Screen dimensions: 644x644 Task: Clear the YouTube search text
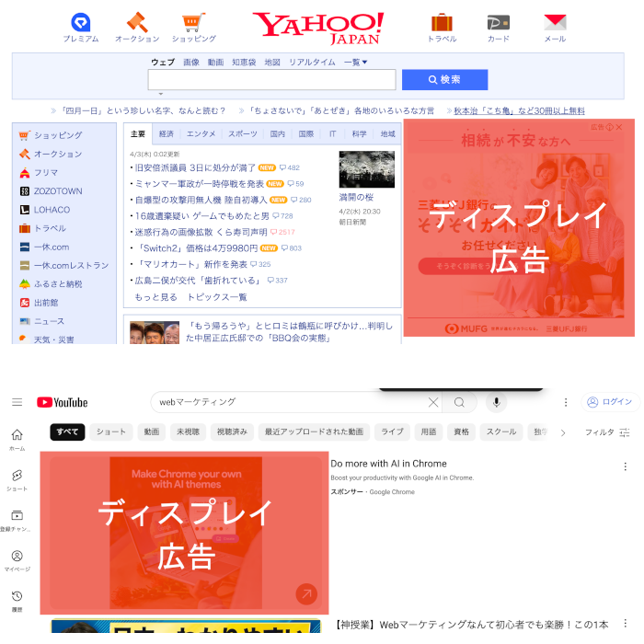click(433, 402)
